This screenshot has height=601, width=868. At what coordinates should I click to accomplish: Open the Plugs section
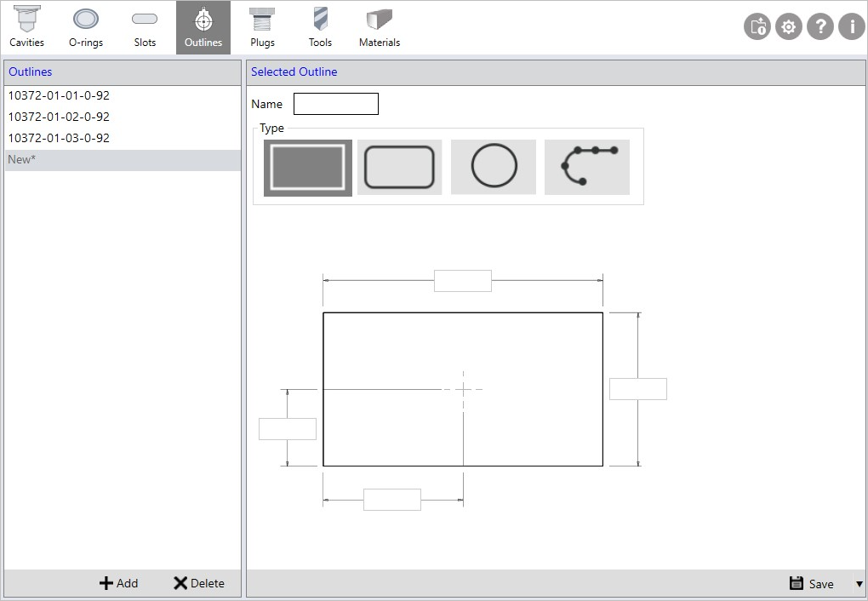(262, 27)
